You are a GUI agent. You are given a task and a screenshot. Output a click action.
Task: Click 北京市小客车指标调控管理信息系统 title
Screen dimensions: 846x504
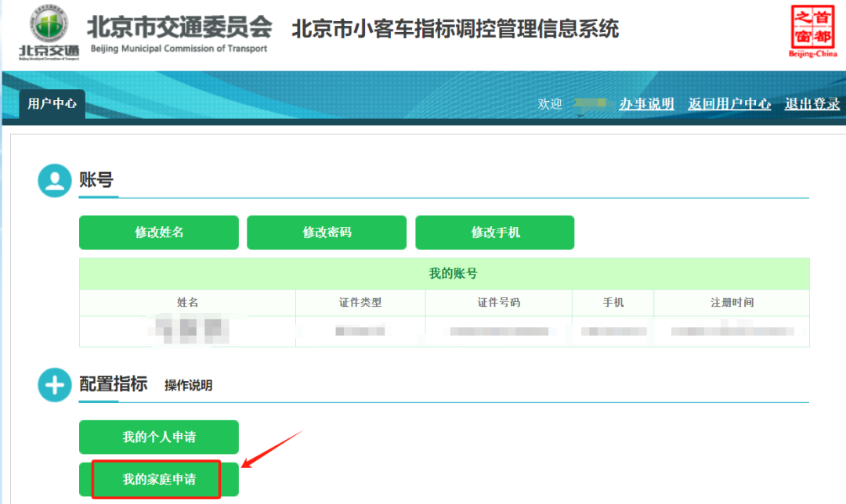click(455, 29)
